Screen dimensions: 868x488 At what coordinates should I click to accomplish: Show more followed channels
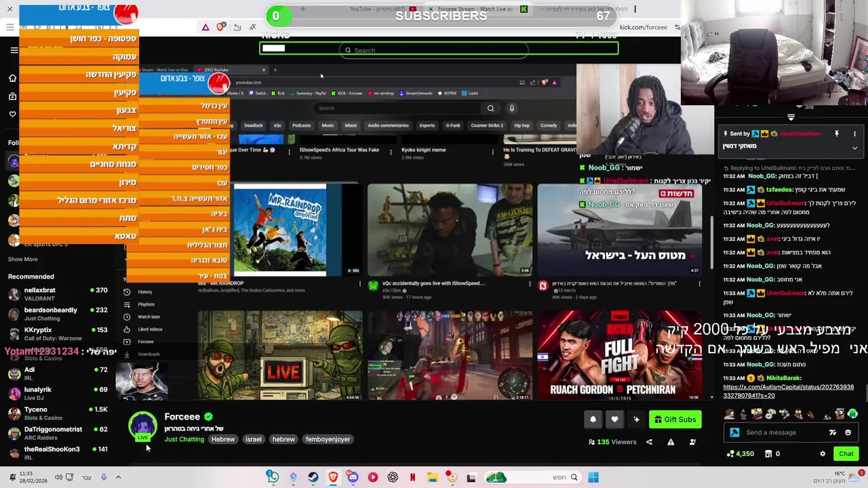[x=23, y=259]
